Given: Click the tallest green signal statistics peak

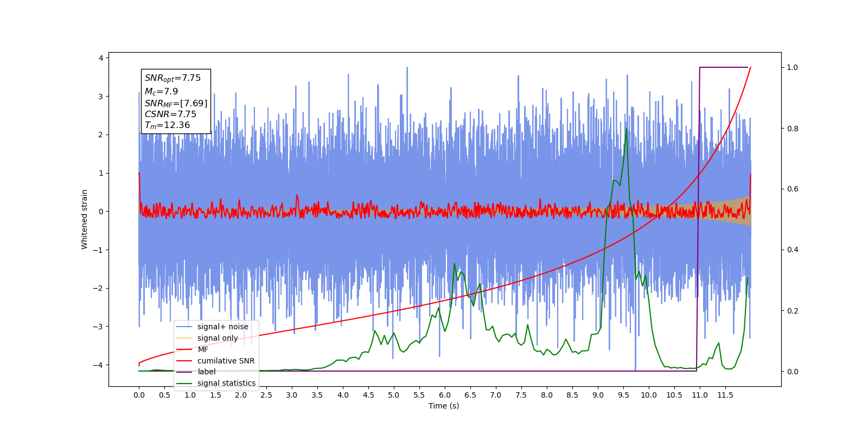Looking at the screenshot, I should click(626, 129).
